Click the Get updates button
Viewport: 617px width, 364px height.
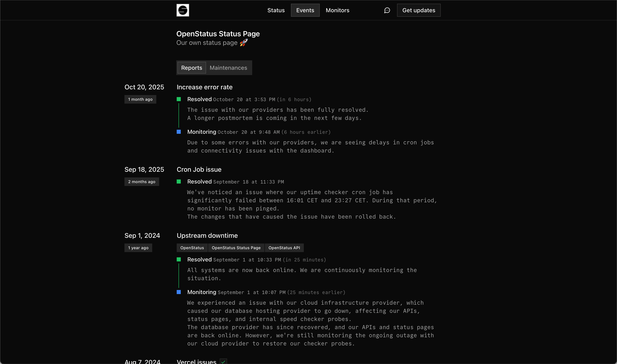(418, 10)
